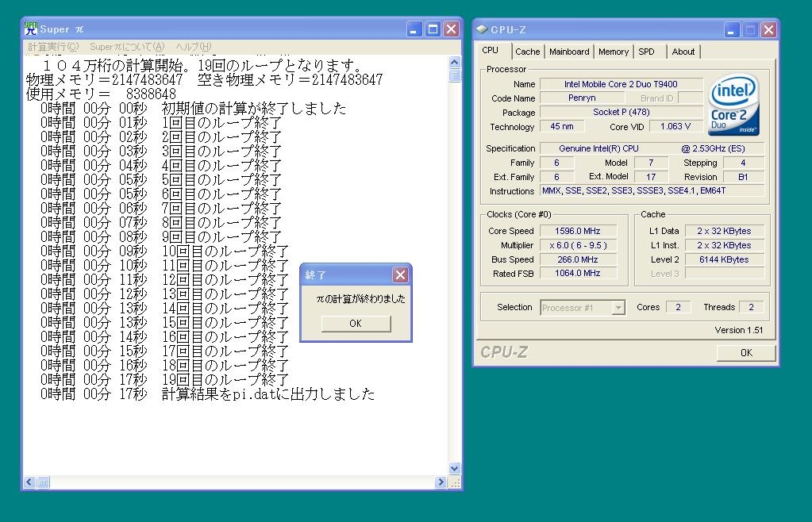Screen dimensions: 812x522
Task: Close the 終了 dialog with its X button
Action: [x=401, y=274]
